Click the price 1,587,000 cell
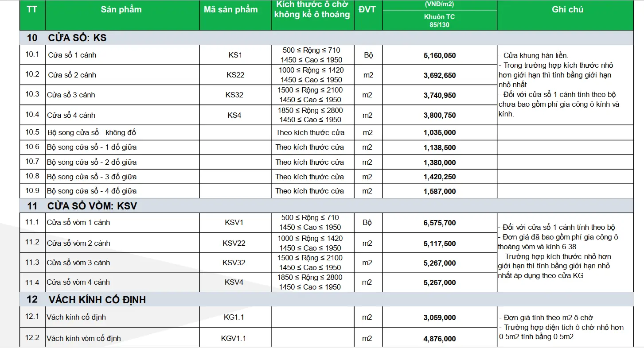Screen dimensions: 644x348 [x=440, y=191]
